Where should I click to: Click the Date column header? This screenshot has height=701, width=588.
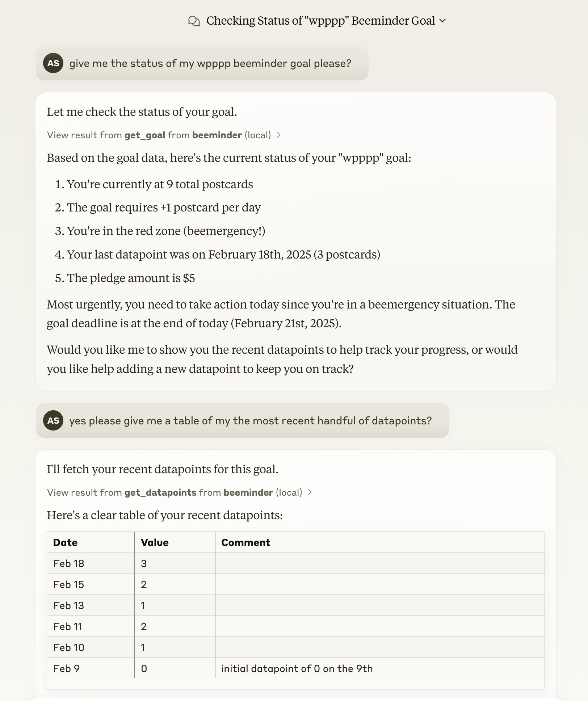[65, 542]
